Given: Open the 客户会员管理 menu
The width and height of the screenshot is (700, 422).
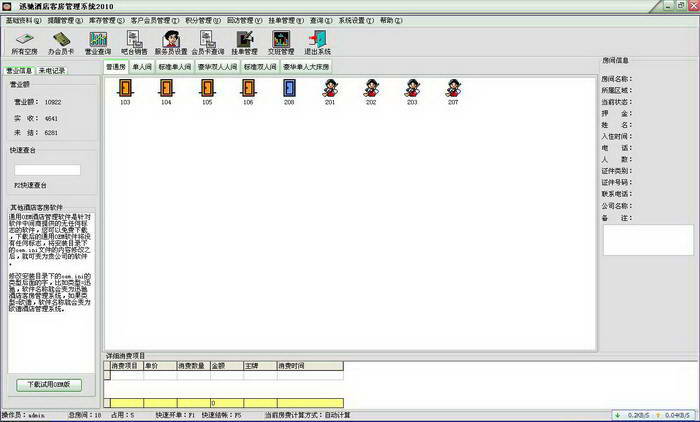Looking at the screenshot, I should pyautogui.click(x=154, y=21).
